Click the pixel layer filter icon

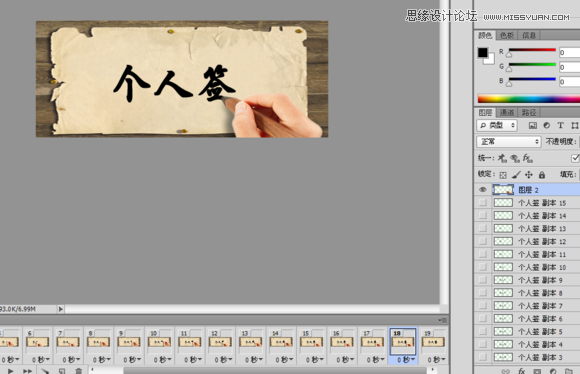[533, 125]
